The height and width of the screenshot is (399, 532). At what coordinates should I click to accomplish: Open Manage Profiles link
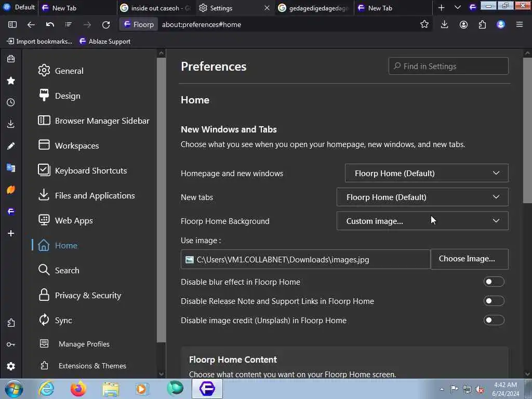75,344
